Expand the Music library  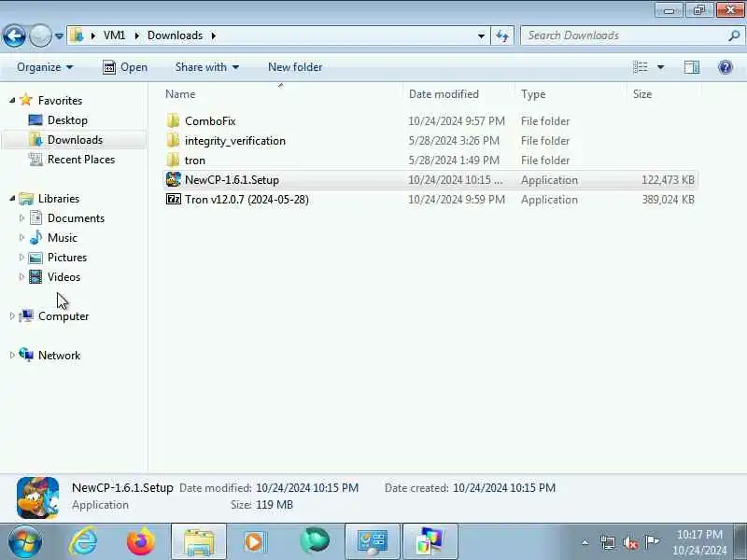(x=21, y=237)
